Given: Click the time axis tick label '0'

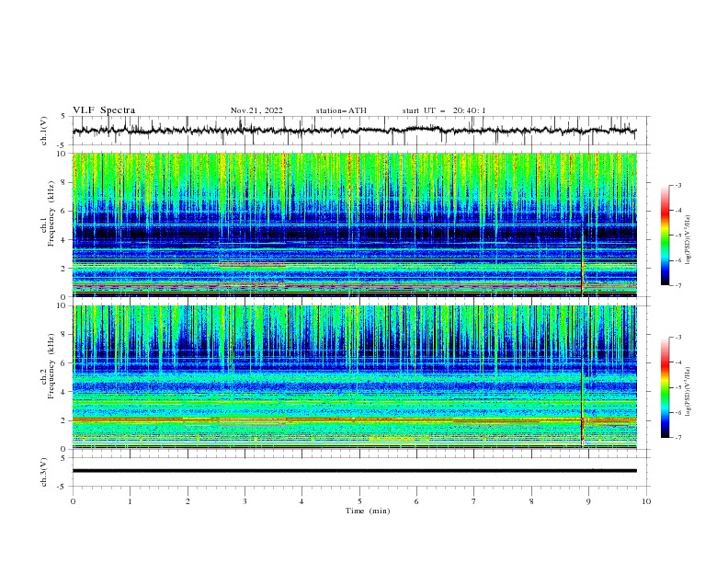Looking at the screenshot, I should point(73,501).
